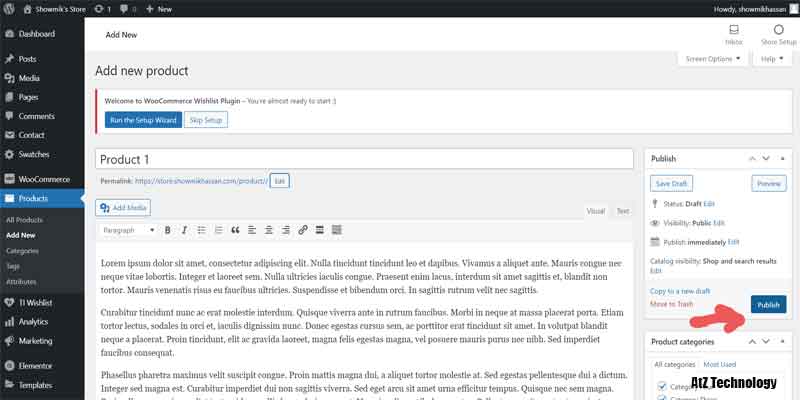Insert a blockquote in the editor
Screen dimensions: 800x400
[x=235, y=230]
